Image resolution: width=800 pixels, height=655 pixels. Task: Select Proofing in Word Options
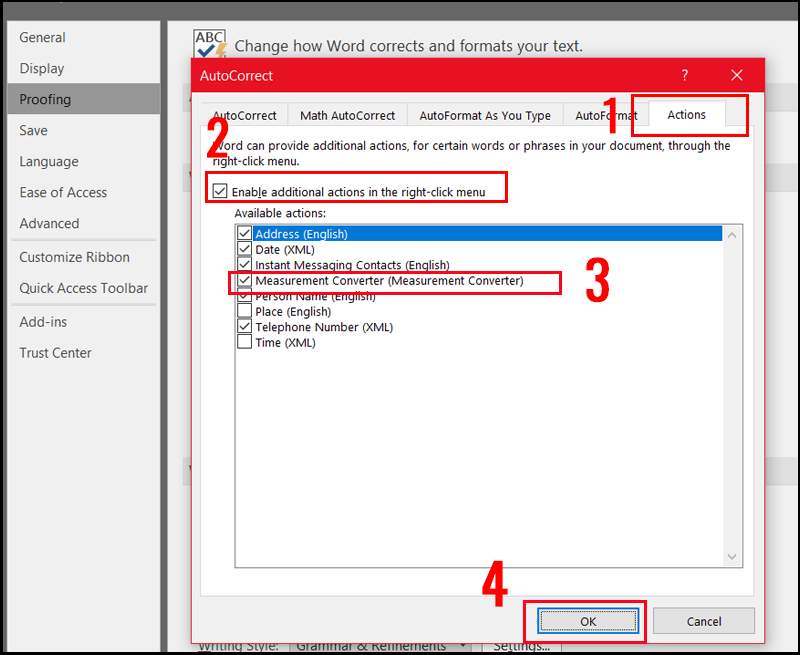click(84, 99)
